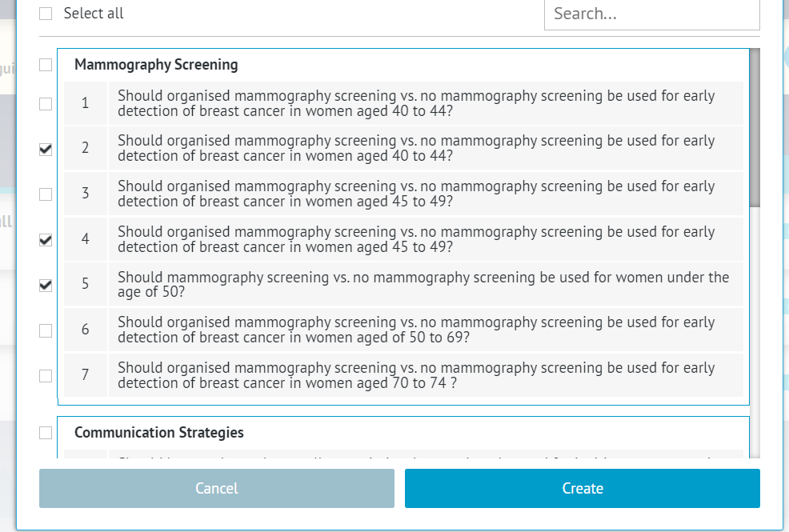Check the Communication Strategies group checkbox
The height and width of the screenshot is (532, 789).
click(x=46, y=433)
